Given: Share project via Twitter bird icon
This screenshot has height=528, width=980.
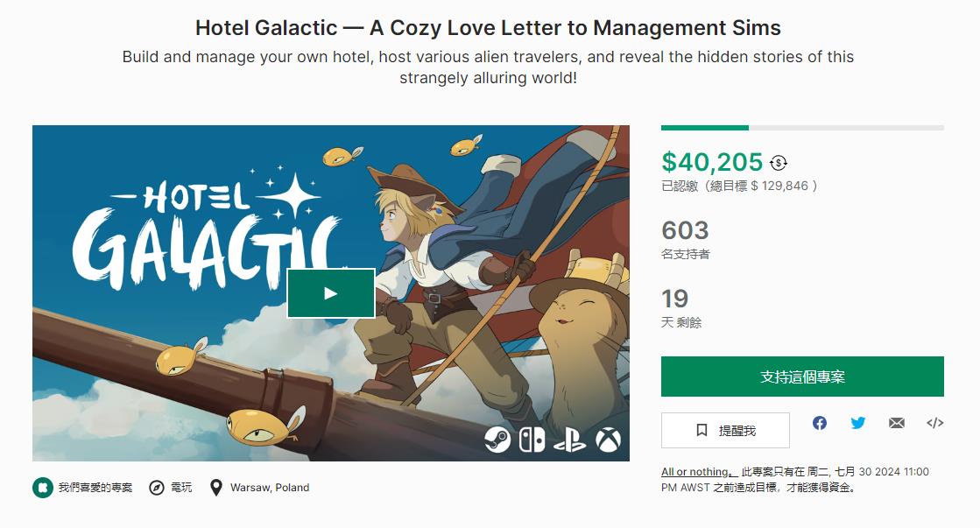Looking at the screenshot, I should pyautogui.click(x=858, y=423).
